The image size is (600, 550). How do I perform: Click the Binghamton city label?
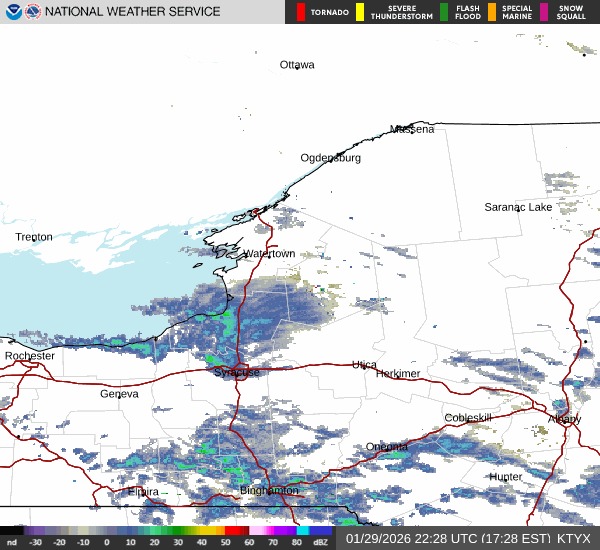click(269, 491)
